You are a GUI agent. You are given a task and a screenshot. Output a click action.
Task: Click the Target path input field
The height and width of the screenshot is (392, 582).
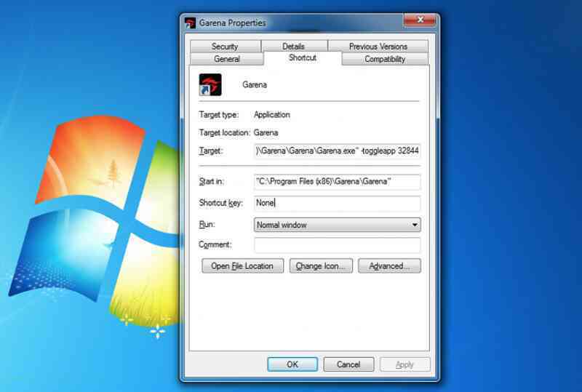[337, 151]
